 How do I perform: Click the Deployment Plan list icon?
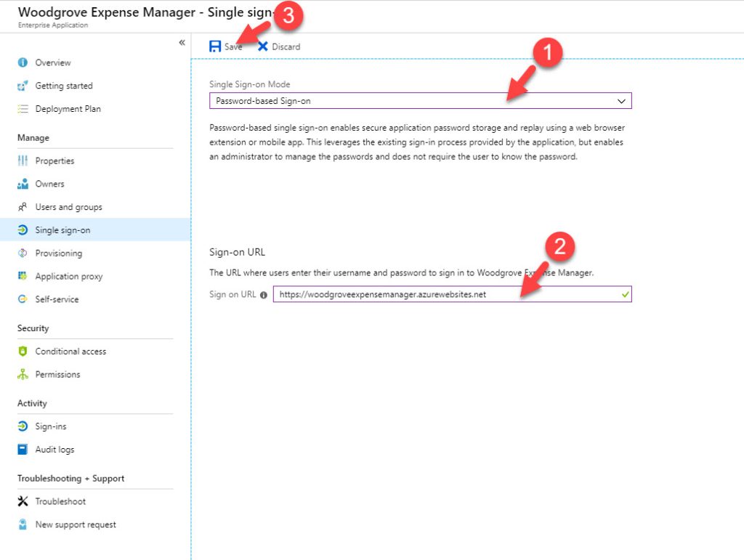(23, 109)
